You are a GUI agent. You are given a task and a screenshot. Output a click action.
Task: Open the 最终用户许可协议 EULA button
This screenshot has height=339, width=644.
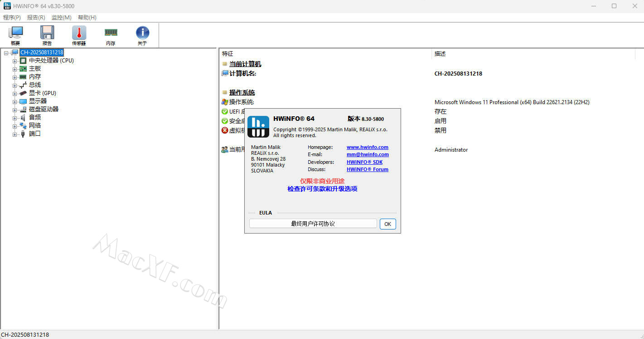pyautogui.click(x=313, y=224)
